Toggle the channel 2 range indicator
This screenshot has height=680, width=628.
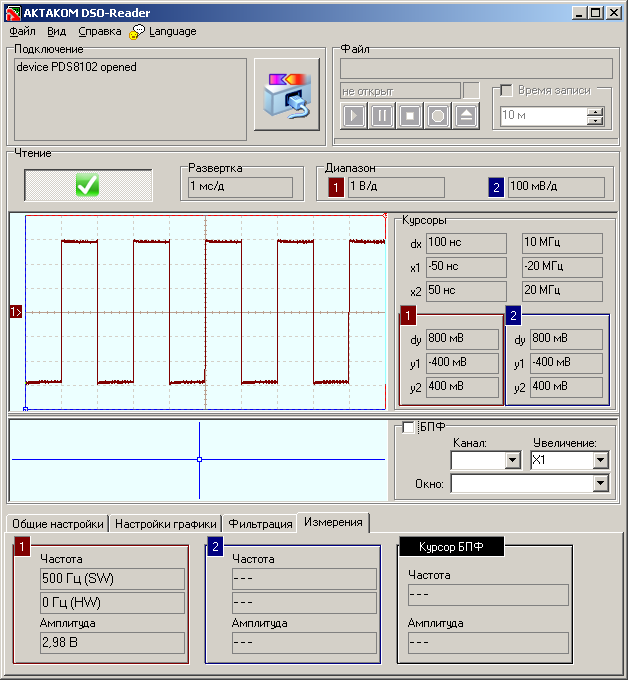[x=496, y=187]
